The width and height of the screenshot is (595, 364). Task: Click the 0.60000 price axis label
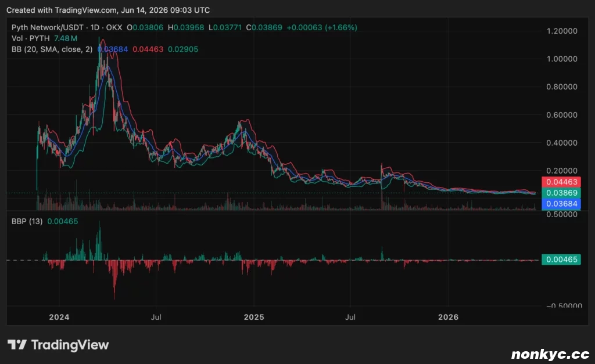[562, 115]
